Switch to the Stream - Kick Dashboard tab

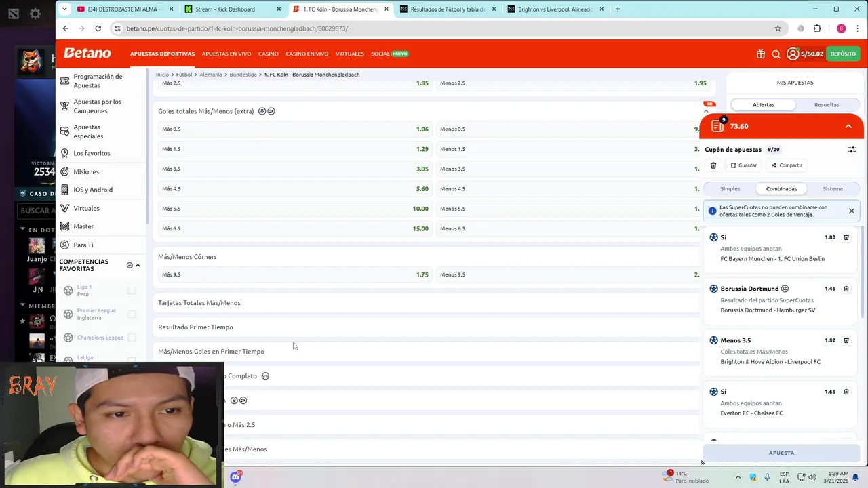click(232, 9)
